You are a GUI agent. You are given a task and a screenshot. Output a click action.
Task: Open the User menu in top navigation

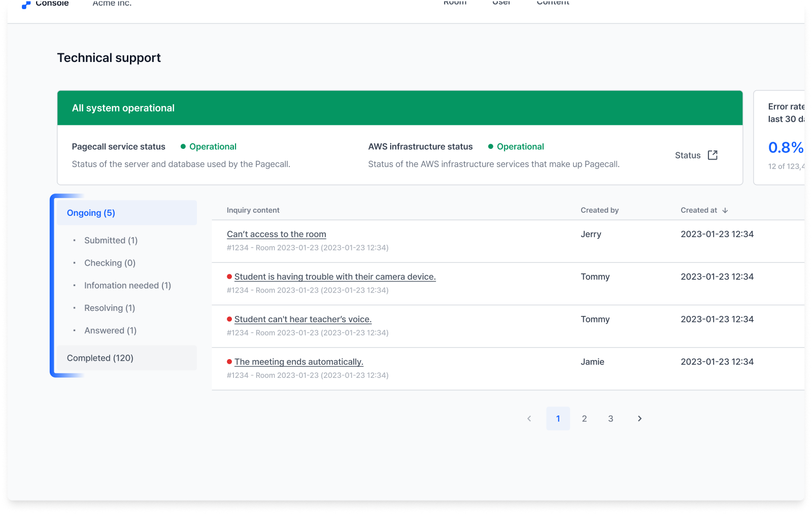pyautogui.click(x=501, y=3)
